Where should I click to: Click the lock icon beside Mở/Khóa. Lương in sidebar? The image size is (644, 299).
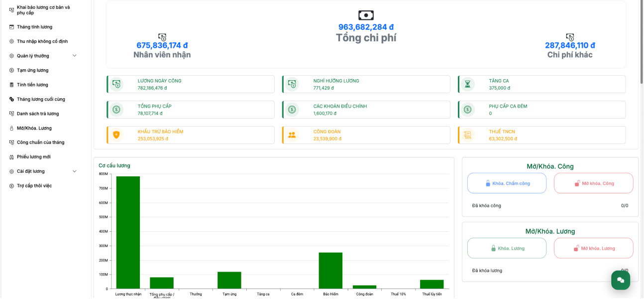[x=11, y=128]
